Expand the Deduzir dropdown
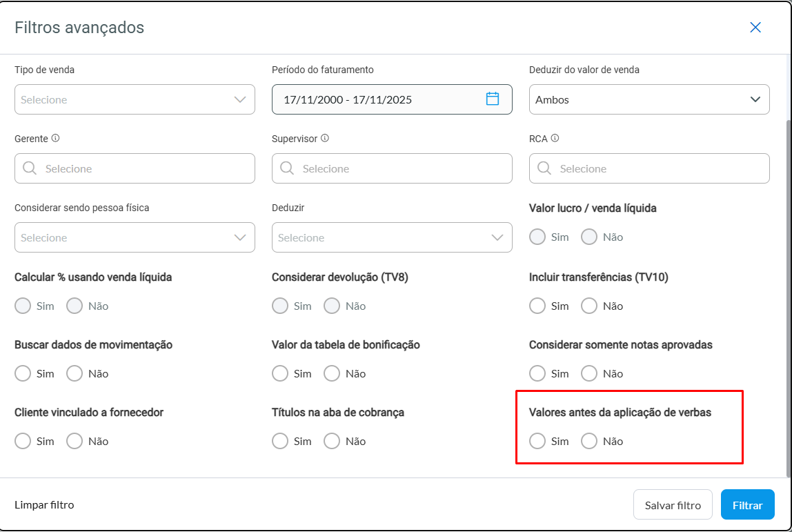Image resolution: width=792 pixels, height=532 pixels. [x=391, y=237]
